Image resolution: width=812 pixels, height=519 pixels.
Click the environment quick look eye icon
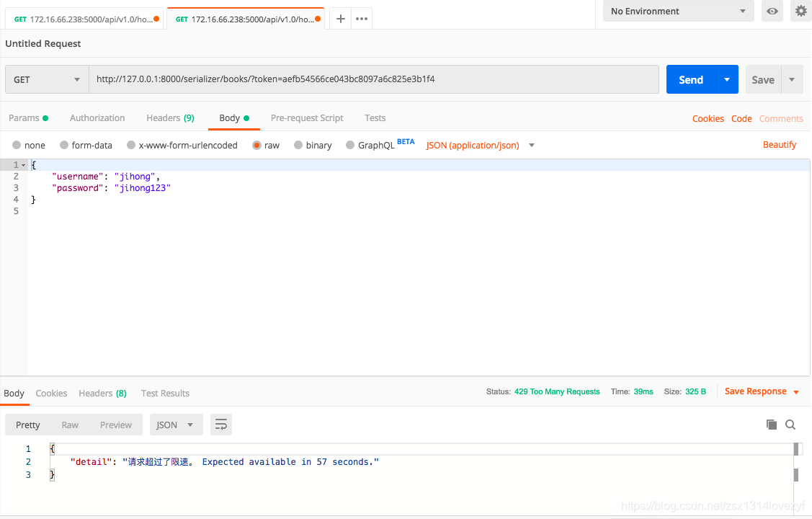772,11
